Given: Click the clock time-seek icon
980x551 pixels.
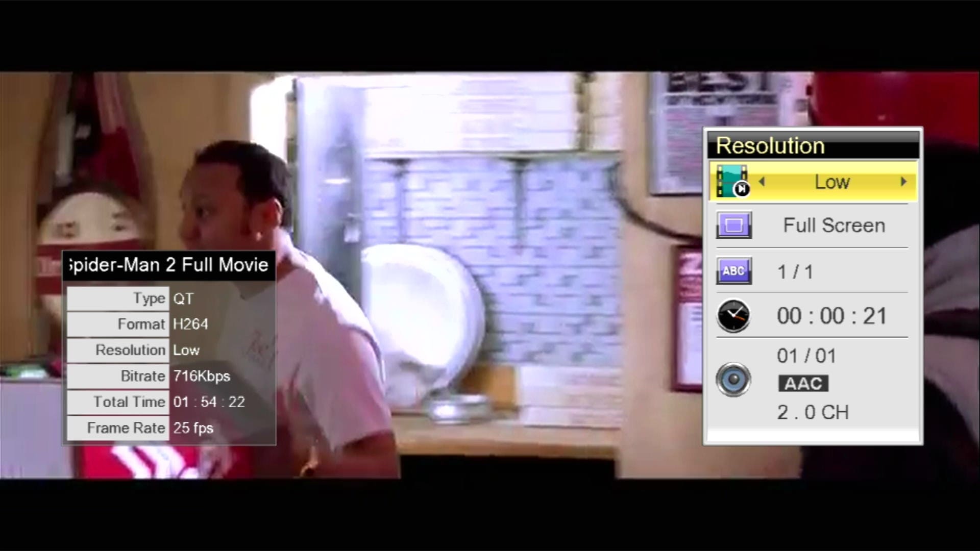Looking at the screenshot, I should click(733, 316).
